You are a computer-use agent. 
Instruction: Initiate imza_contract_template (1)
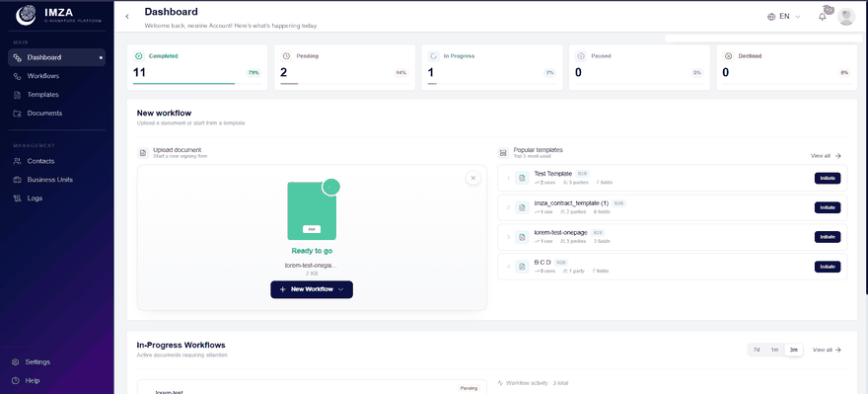click(827, 207)
